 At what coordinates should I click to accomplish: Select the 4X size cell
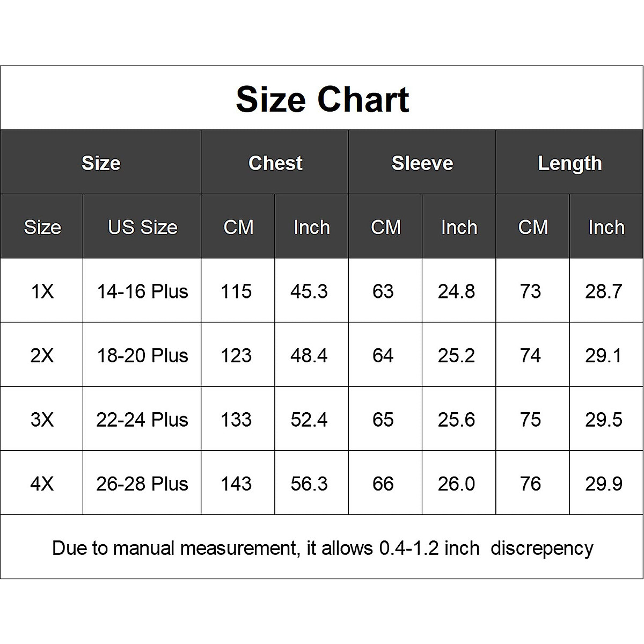[x=42, y=484]
